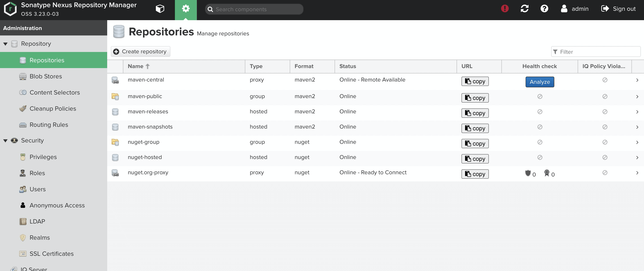The height and width of the screenshot is (271, 644).
Task: Open maven-central row chevron
Action: (x=637, y=80)
